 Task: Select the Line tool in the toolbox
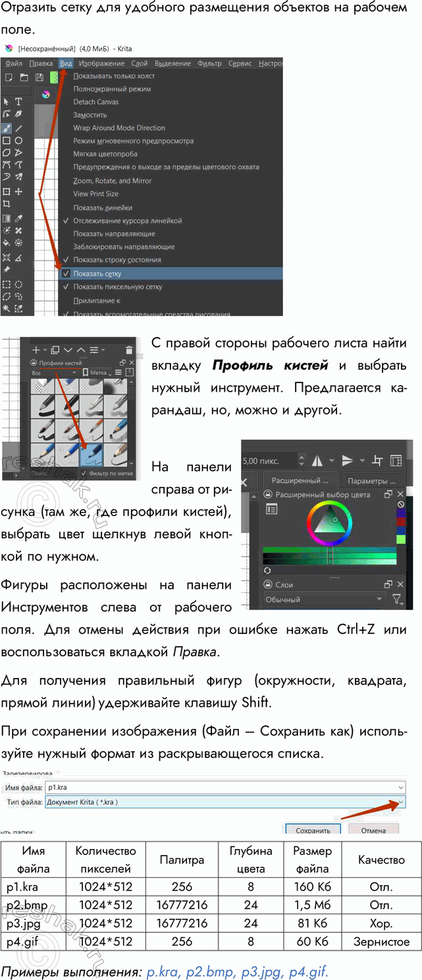click(x=19, y=128)
